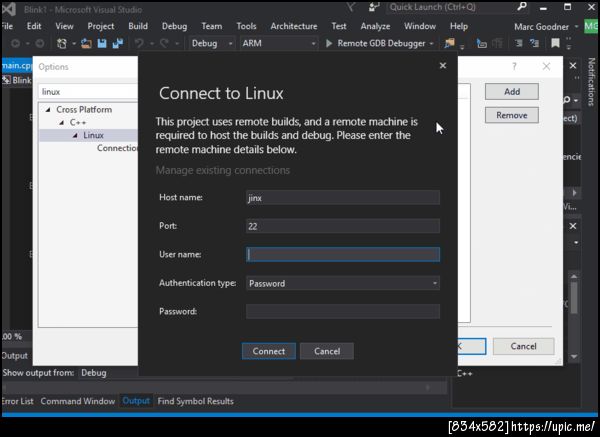
Task: Click the Visual Studio logo icon
Action: pyautogui.click(x=9, y=9)
